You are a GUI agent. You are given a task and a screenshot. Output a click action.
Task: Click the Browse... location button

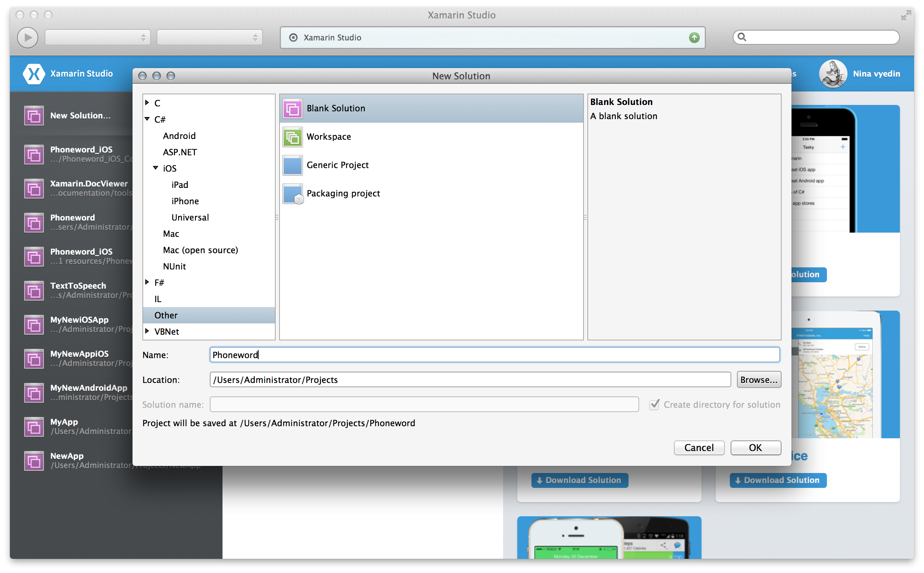759,380
